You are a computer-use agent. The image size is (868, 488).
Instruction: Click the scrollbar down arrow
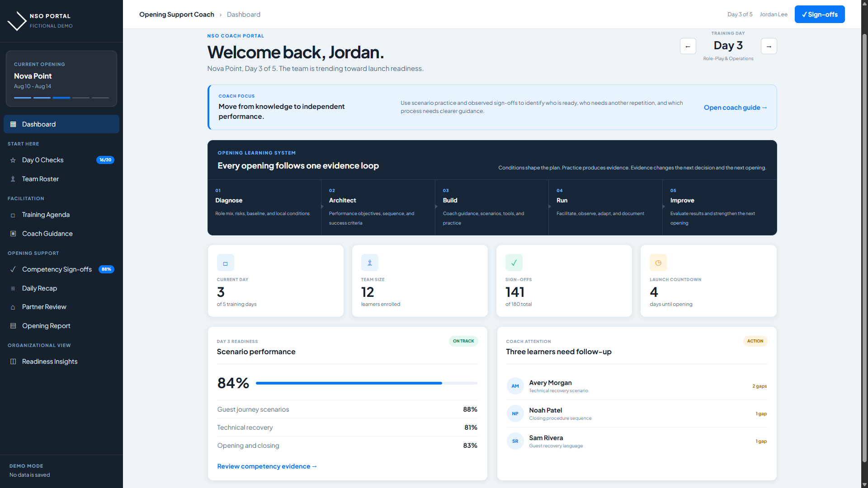pyautogui.click(x=864, y=484)
